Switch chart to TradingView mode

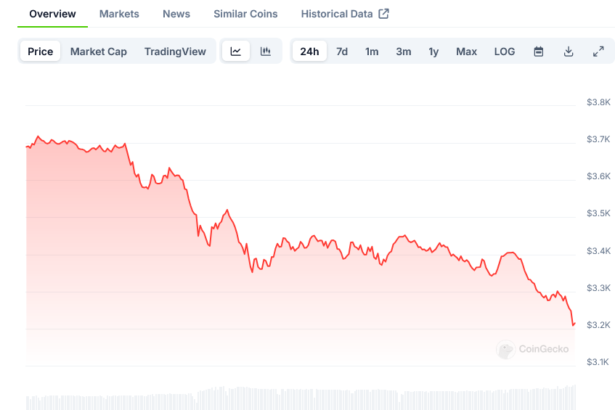[175, 52]
